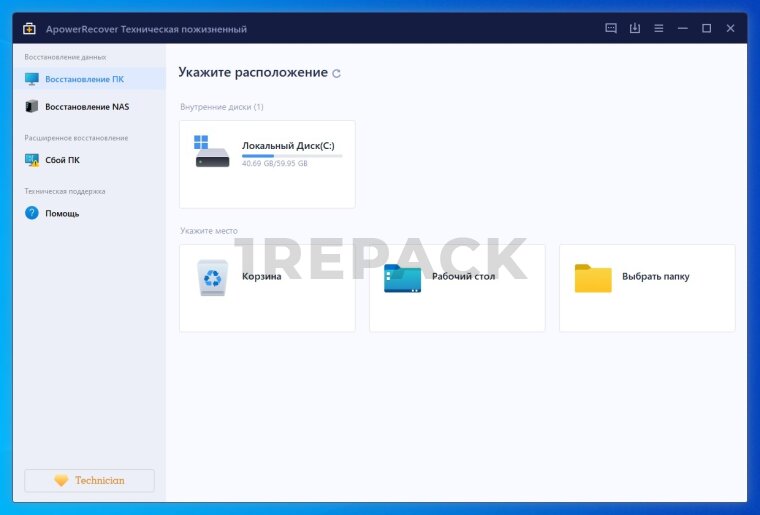760x515 pixels.
Task: Click the Помощь question mark icon
Action: [32, 213]
